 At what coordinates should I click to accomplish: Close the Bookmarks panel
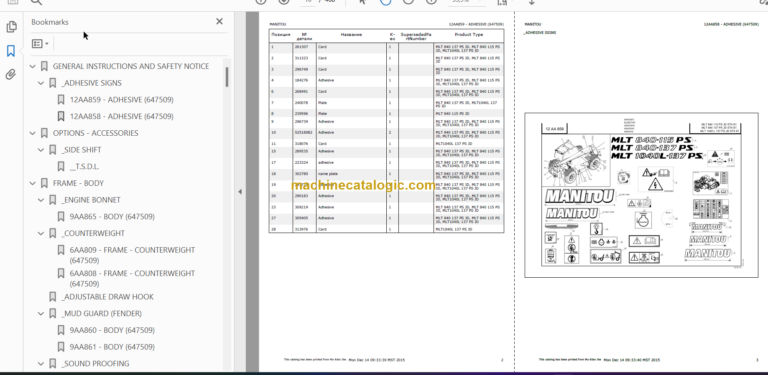point(219,22)
